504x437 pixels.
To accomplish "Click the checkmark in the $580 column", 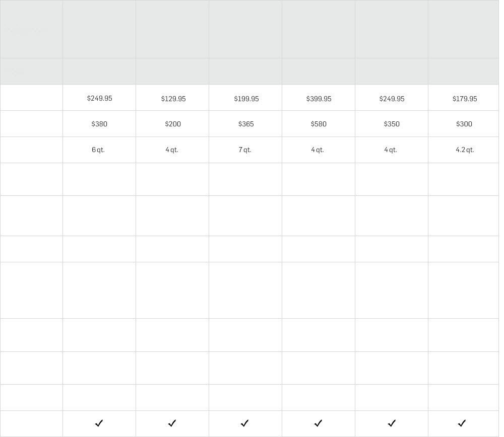I will tap(318, 423).
